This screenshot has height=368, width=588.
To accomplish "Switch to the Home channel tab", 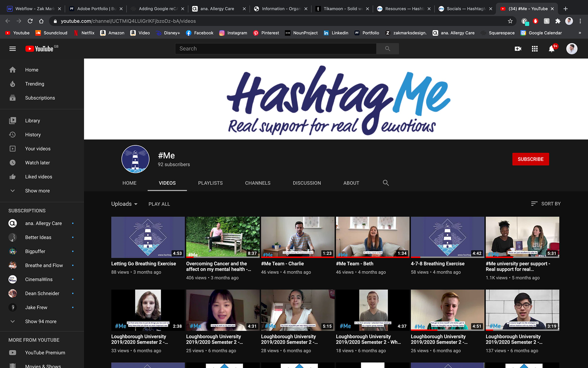I will (130, 183).
